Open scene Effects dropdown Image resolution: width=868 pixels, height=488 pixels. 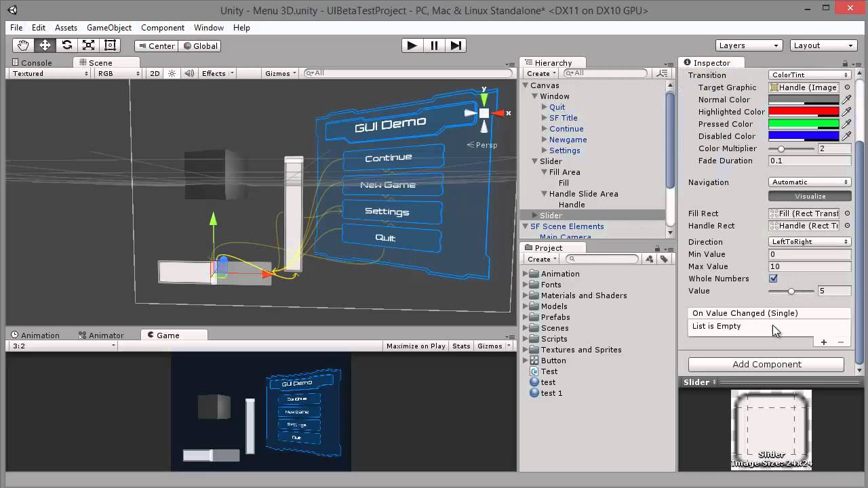point(218,73)
